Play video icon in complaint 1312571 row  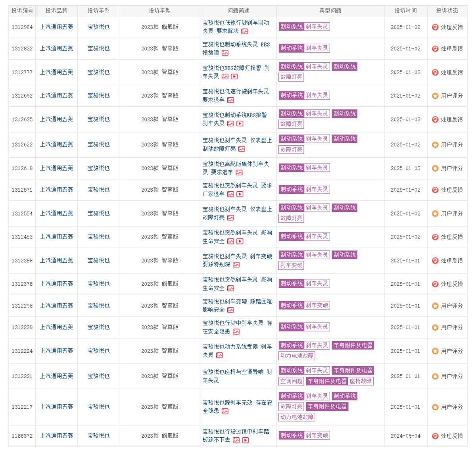pos(240,194)
